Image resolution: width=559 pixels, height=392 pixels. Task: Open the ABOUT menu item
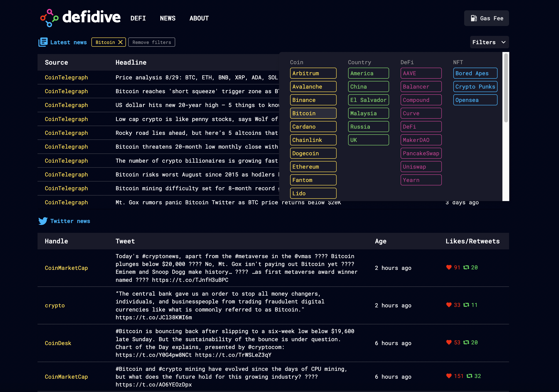point(199,18)
